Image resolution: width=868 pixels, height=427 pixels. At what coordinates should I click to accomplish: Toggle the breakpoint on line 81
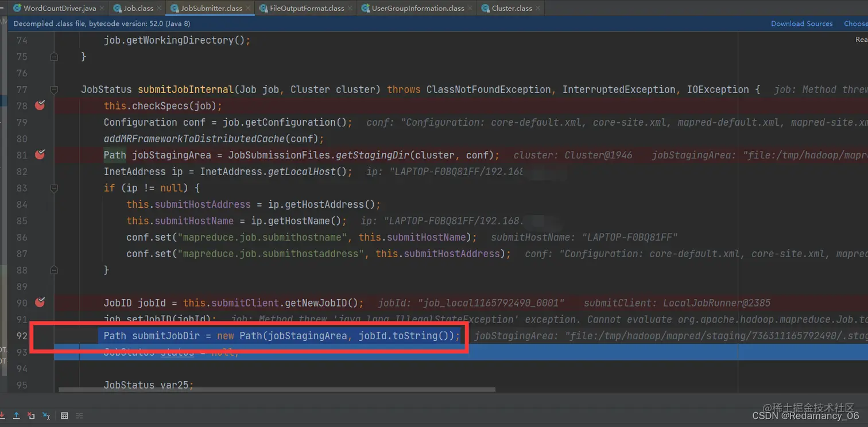coord(40,154)
